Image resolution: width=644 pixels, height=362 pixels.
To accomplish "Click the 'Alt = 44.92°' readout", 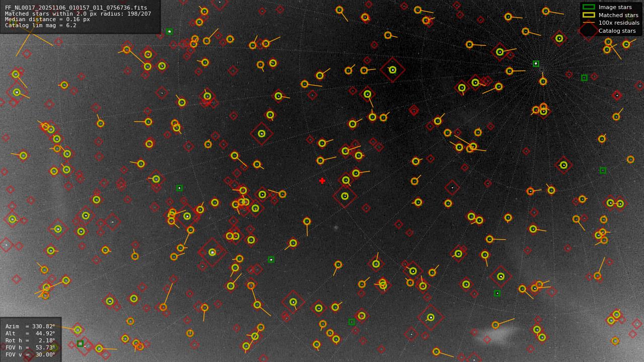I will click(x=30, y=333).
